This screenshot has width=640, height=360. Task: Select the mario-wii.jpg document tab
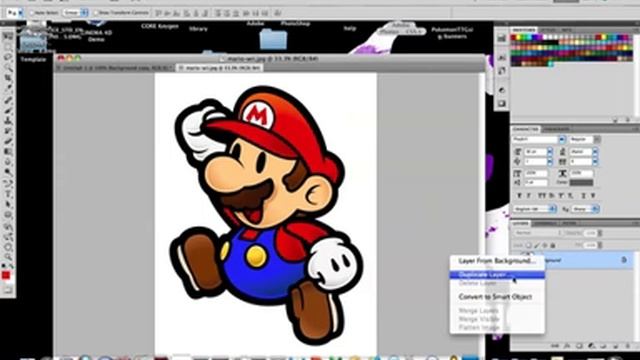point(220,68)
